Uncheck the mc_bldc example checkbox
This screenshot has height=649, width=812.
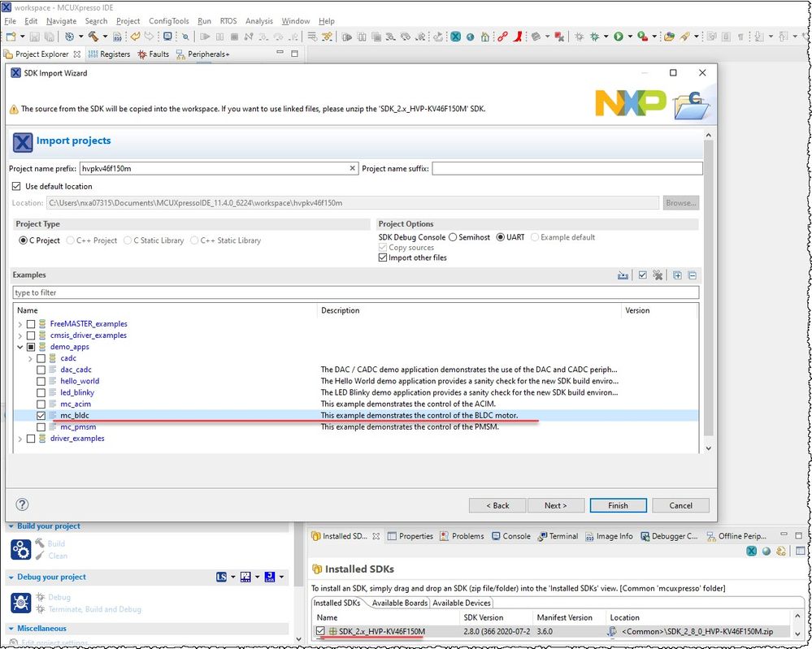point(41,416)
